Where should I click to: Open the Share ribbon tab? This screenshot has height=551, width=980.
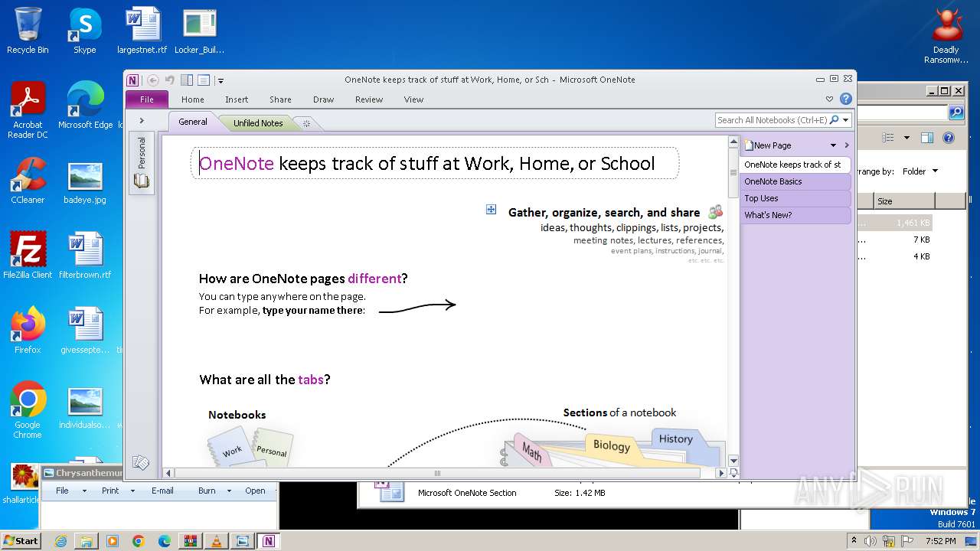280,99
